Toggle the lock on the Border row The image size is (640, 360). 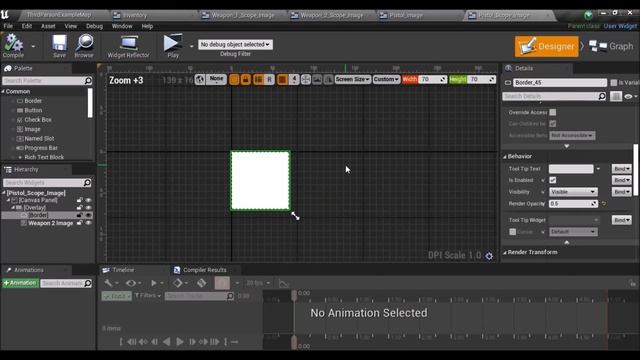point(79,215)
